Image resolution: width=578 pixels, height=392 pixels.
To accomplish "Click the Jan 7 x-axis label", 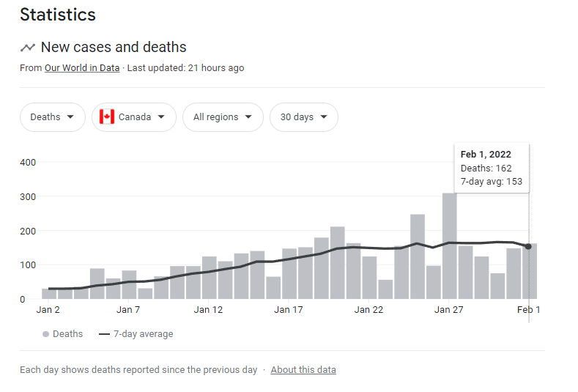I will 128,310.
